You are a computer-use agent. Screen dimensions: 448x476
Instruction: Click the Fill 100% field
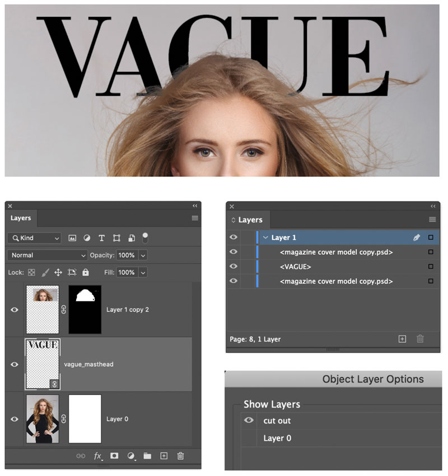pyautogui.click(x=127, y=273)
